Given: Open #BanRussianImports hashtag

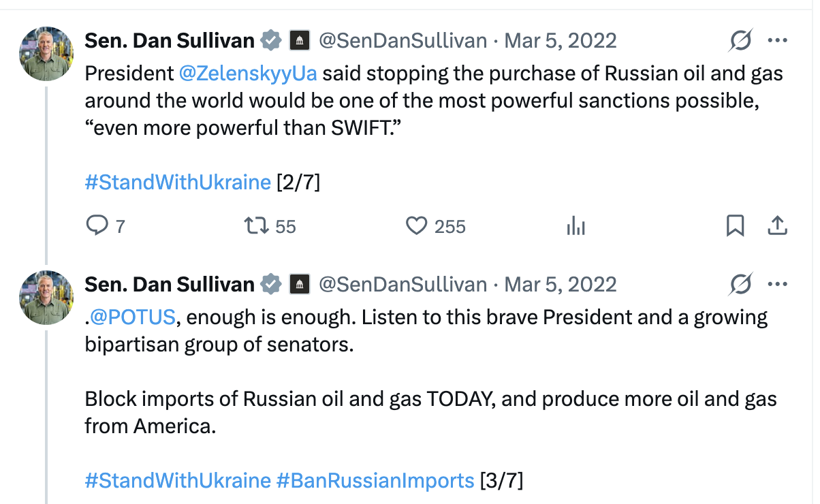Looking at the screenshot, I should point(375,480).
